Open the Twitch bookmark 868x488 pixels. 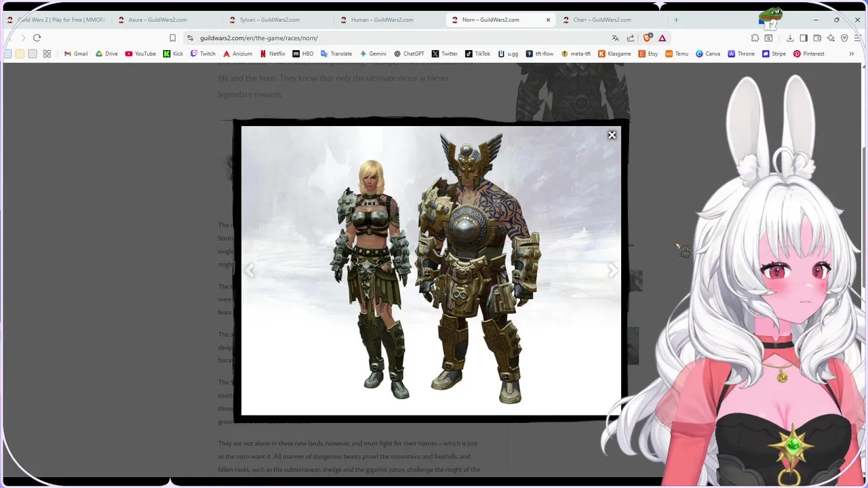(x=203, y=54)
